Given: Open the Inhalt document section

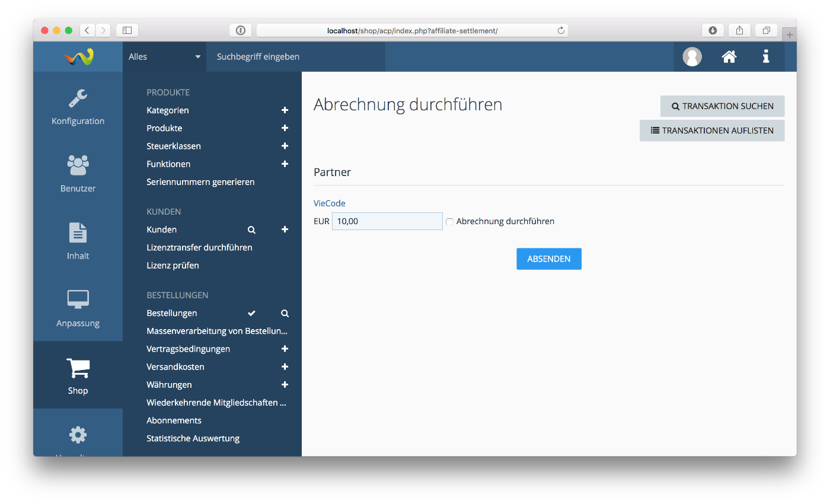Looking at the screenshot, I should point(78,241).
